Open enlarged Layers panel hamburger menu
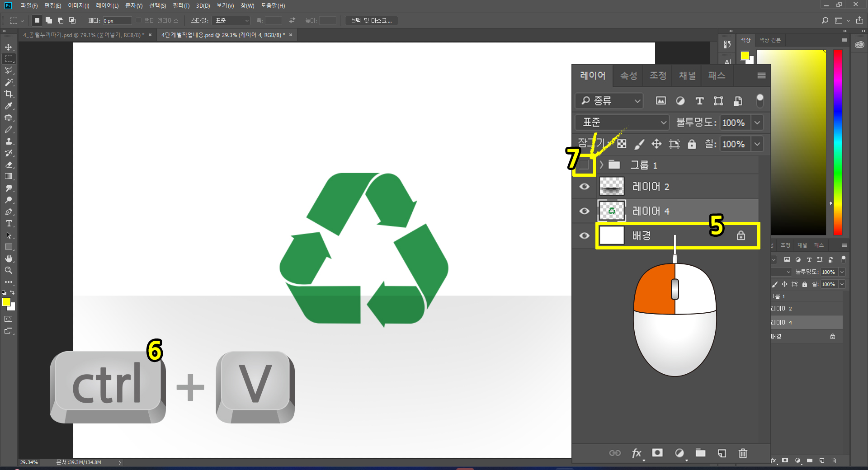The width and height of the screenshot is (868, 470). click(762, 75)
